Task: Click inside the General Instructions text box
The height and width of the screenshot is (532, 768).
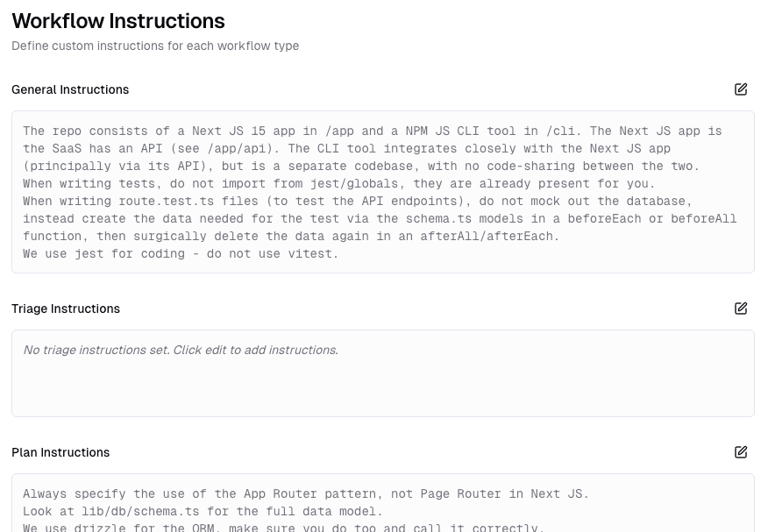Action: coord(383,192)
